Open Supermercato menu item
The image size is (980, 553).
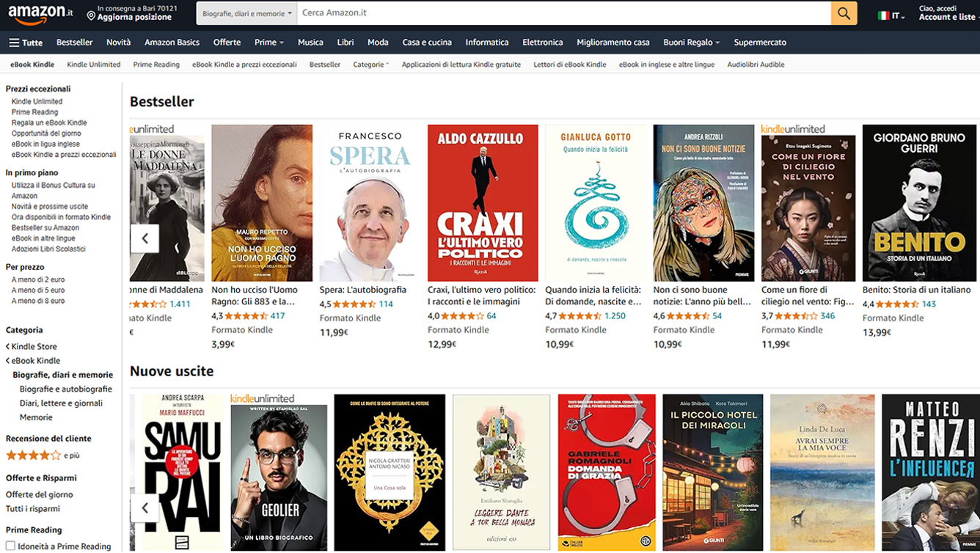[760, 43]
